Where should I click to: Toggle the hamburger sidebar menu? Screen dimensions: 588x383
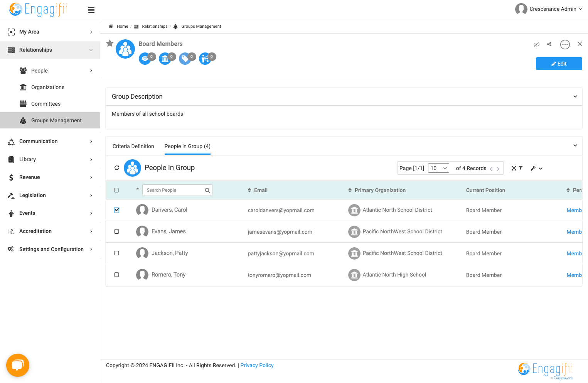coord(91,10)
